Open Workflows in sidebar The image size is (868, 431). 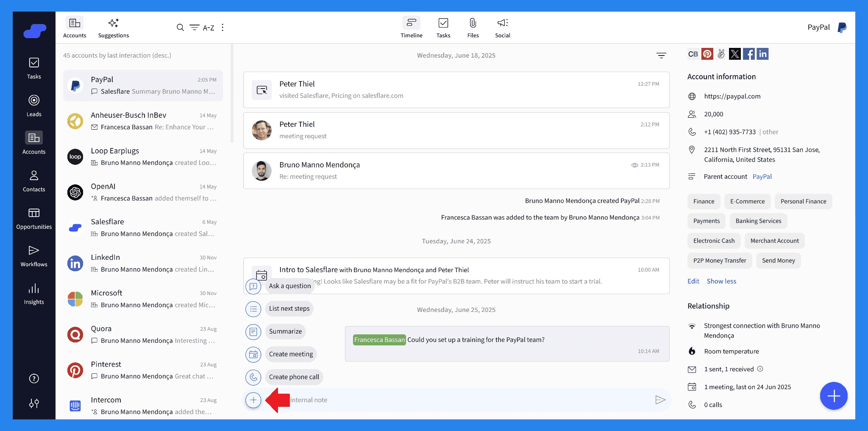pos(34,256)
